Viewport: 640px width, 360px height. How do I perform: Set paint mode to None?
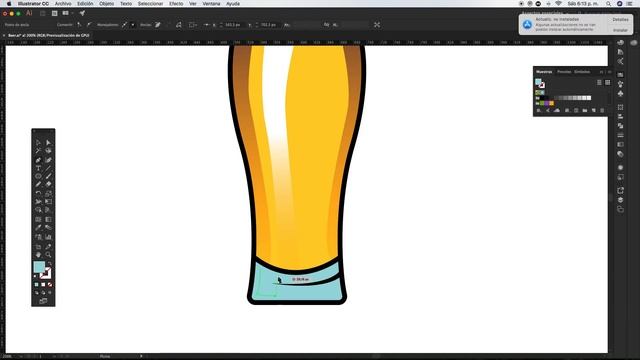(x=50, y=284)
